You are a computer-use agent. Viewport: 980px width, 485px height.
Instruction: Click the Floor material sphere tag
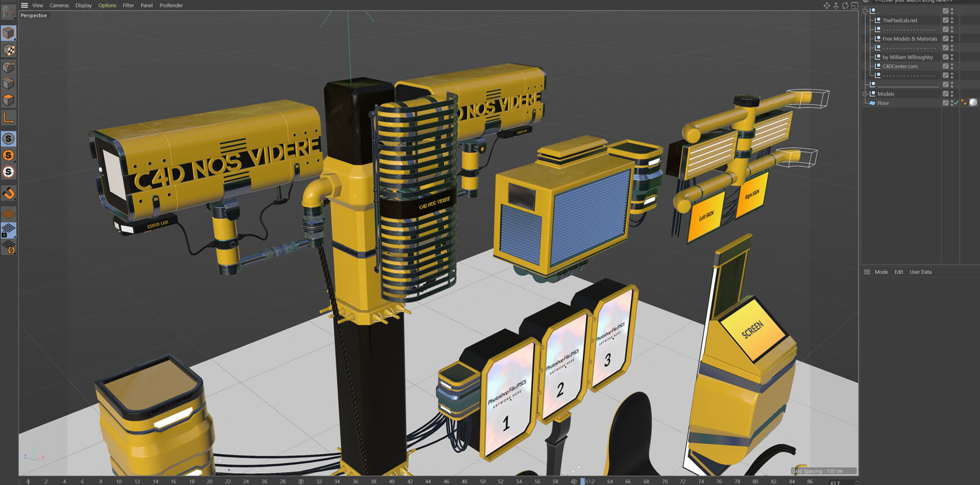tap(973, 103)
